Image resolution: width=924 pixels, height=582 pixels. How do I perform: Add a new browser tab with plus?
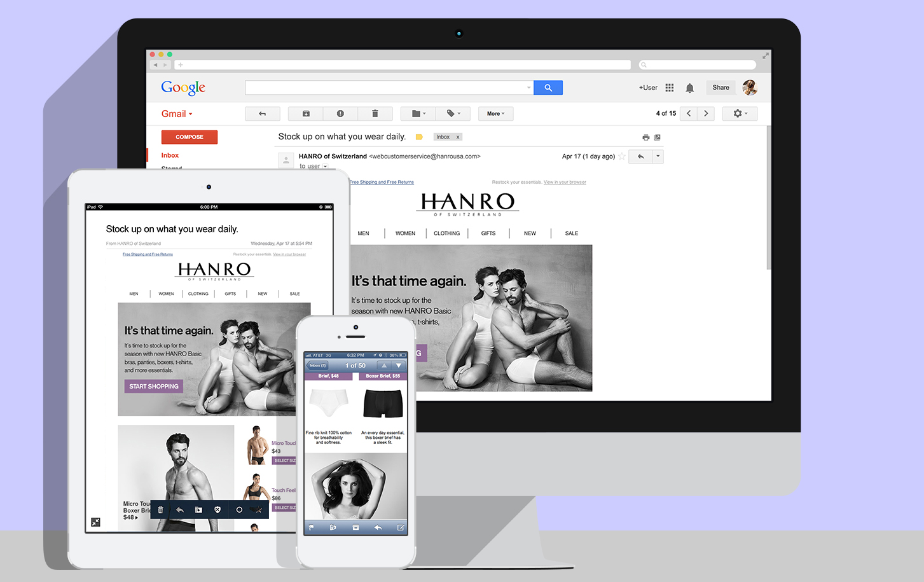click(181, 65)
